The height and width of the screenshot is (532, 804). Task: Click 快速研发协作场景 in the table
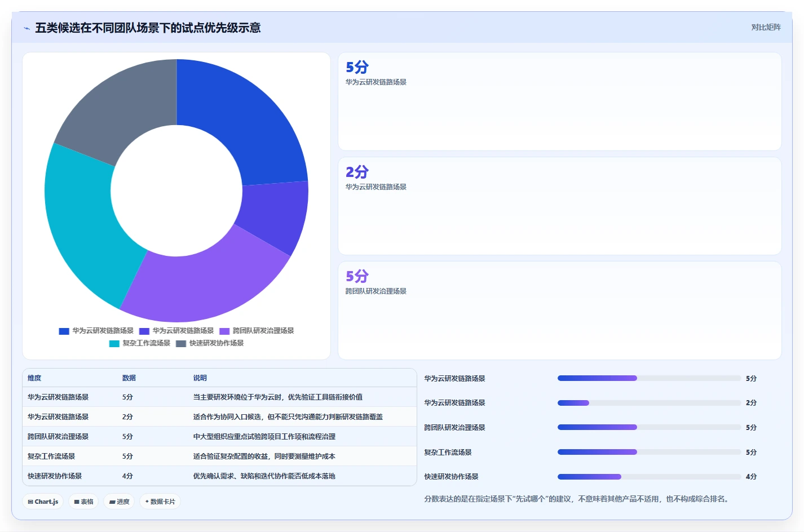tap(55, 476)
